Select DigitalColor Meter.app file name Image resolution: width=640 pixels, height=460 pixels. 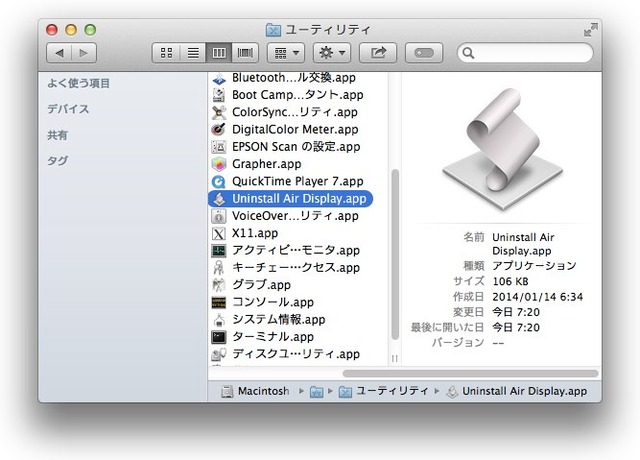[x=295, y=129]
